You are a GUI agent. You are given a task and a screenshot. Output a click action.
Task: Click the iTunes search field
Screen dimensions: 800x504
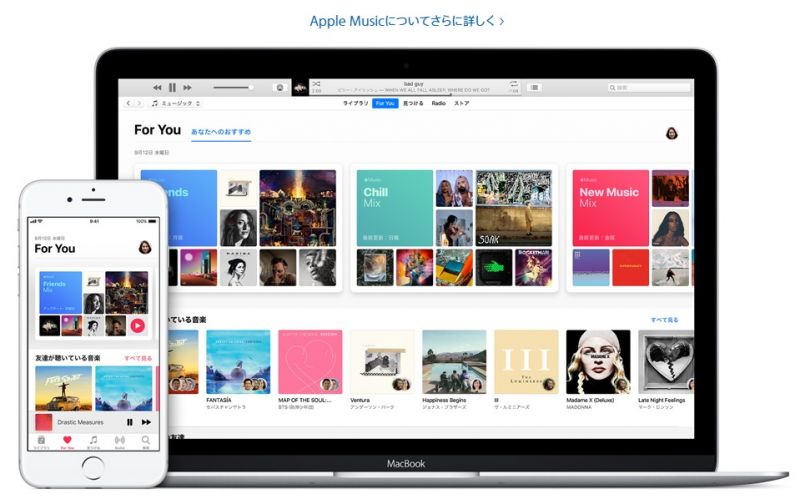click(x=648, y=88)
